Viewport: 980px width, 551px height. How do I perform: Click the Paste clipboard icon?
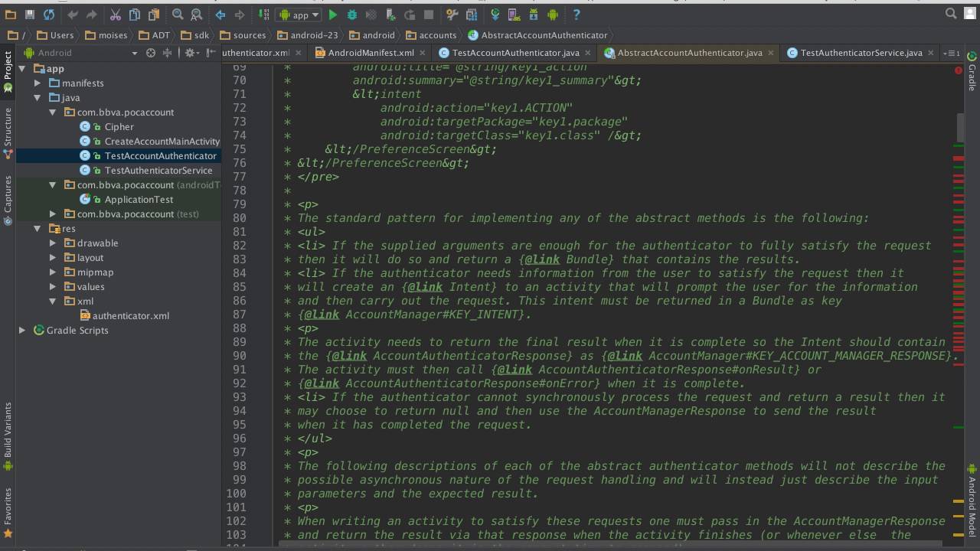[x=154, y=15]
